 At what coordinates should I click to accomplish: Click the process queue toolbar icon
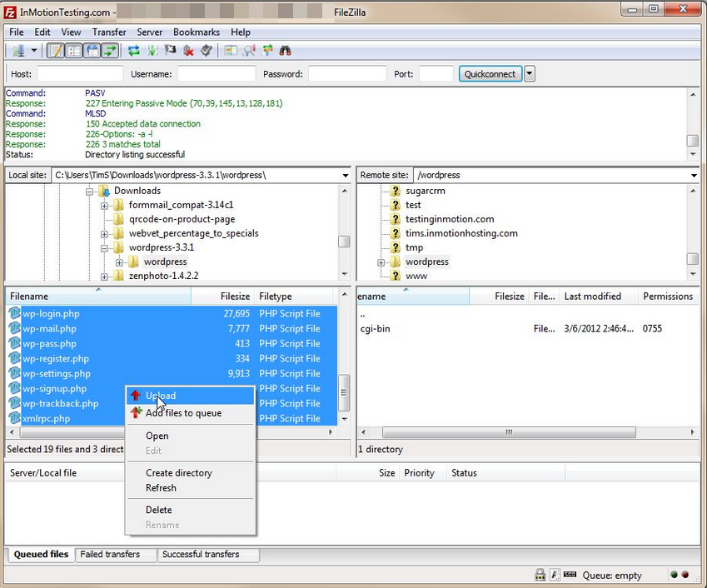click(152, 51)
